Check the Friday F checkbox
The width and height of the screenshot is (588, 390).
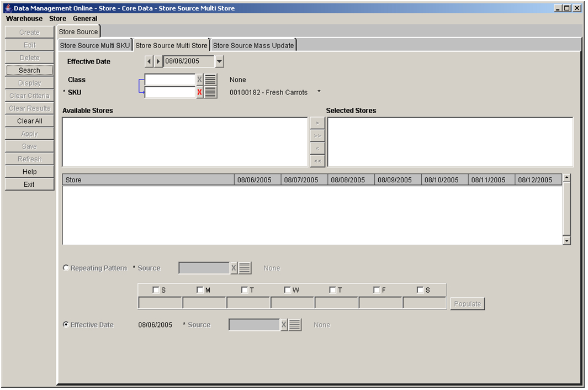pos(377,290)
